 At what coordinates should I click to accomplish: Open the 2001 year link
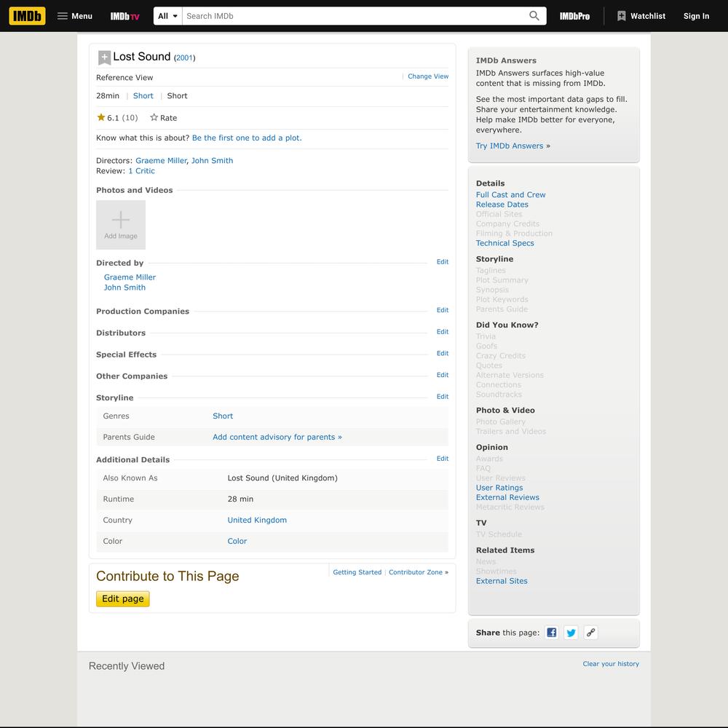[x=184, y=58]
